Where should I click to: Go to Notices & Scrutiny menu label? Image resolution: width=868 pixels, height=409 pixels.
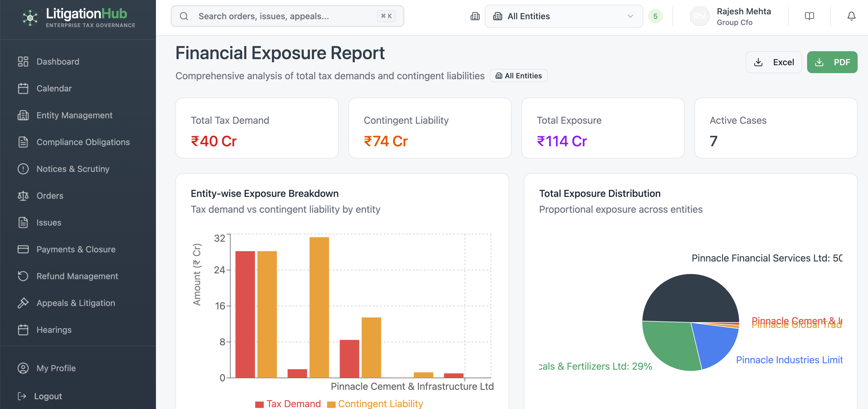point(73,169)
